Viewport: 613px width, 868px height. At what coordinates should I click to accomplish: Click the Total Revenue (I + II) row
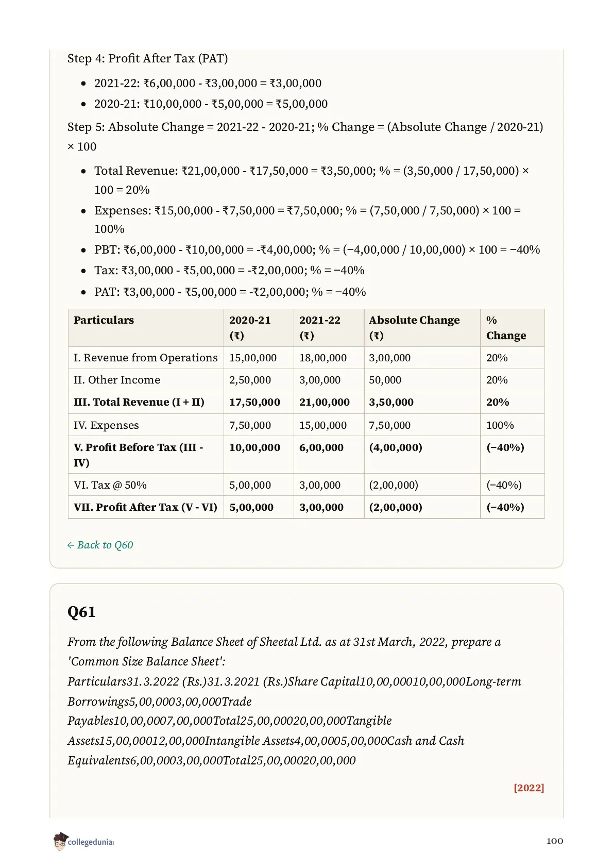(x=306, y=402)
